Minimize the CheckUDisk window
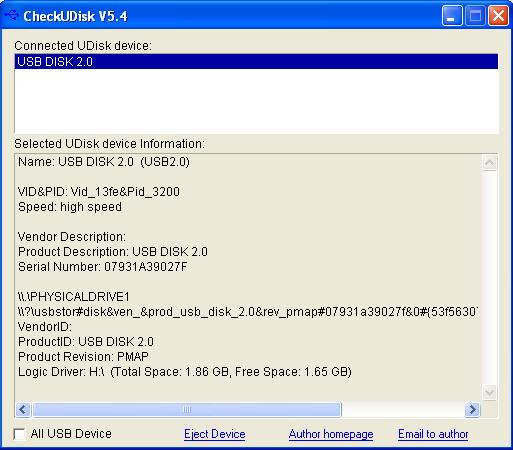The image size is (513, 450). (452, 15)
